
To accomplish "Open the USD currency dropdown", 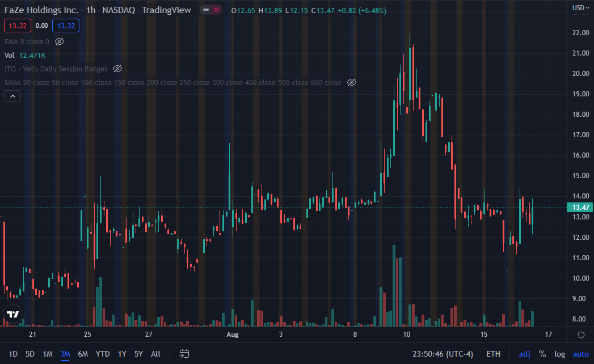I will tap(580, 7).
